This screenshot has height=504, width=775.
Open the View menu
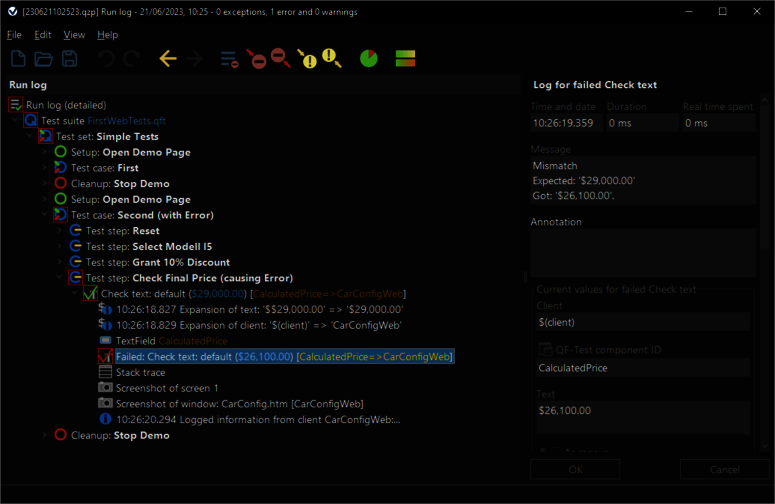(74, 35)
